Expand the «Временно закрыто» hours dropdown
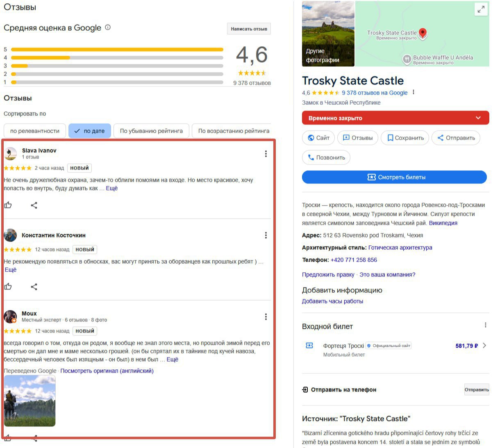 pos(478,118)
